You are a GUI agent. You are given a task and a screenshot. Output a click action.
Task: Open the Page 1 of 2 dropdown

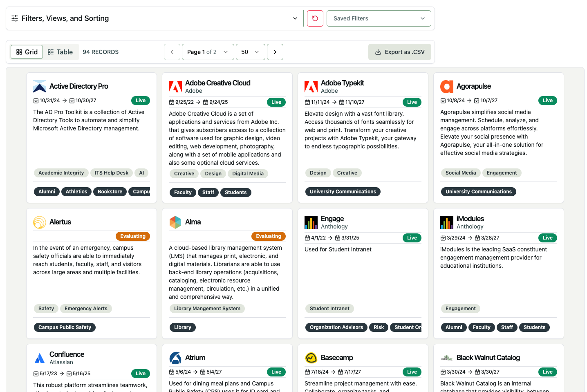click(x=208, y=52)
